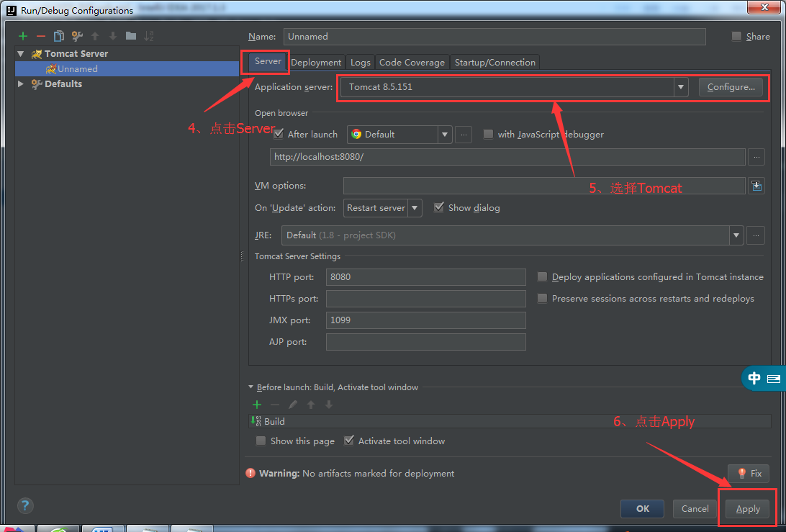Open the Application server dropdown arrow
This screenshot has height=532, width=786.
point(681,87)
